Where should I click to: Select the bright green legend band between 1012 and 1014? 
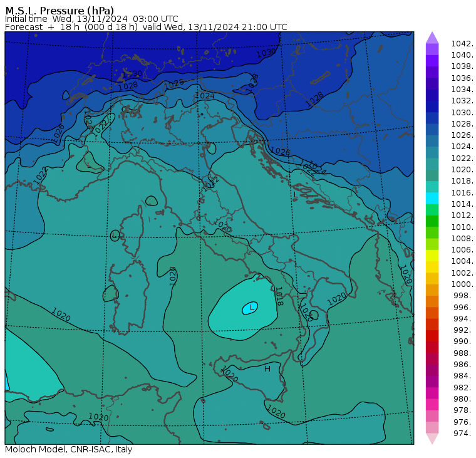coord(432,209)
